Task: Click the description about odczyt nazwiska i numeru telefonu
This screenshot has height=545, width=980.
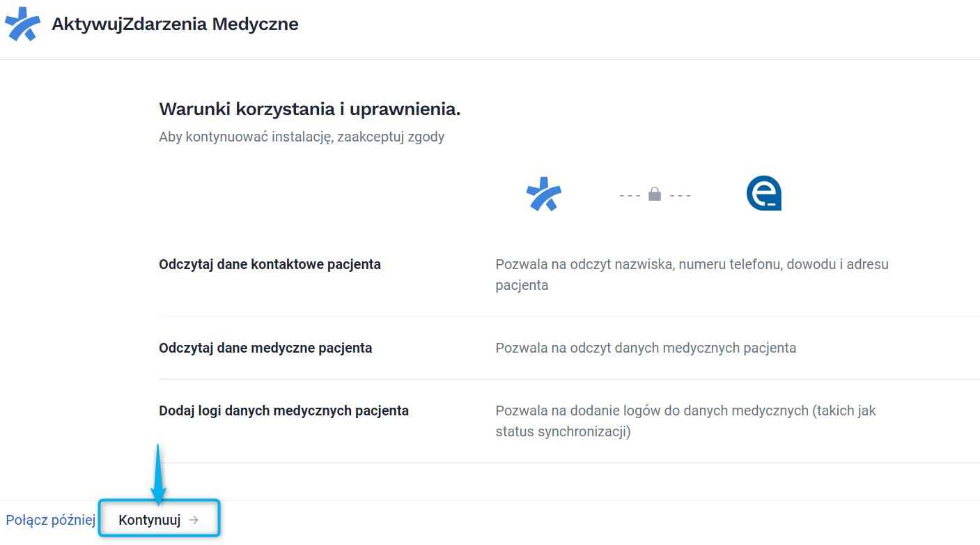Action: tap(692, 274)
